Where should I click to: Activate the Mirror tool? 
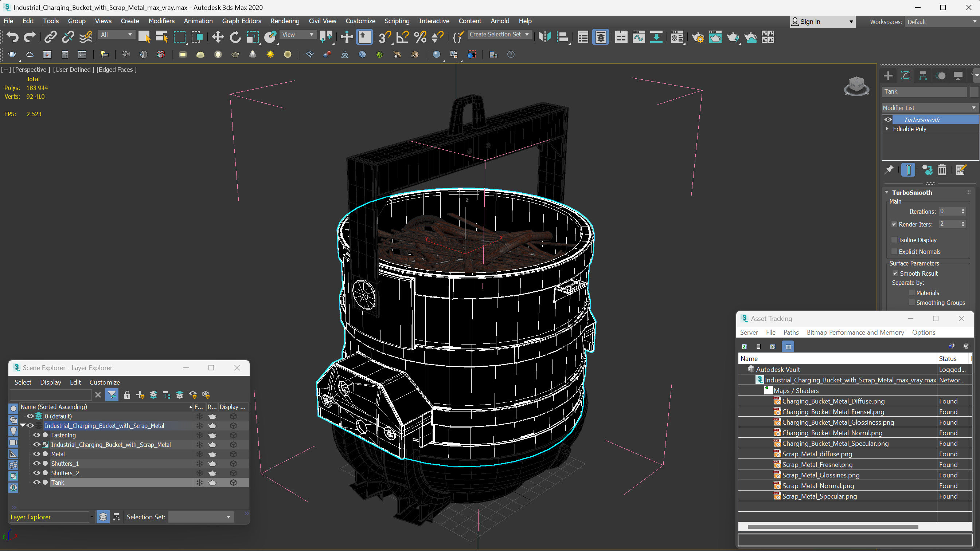coord(544,37)
